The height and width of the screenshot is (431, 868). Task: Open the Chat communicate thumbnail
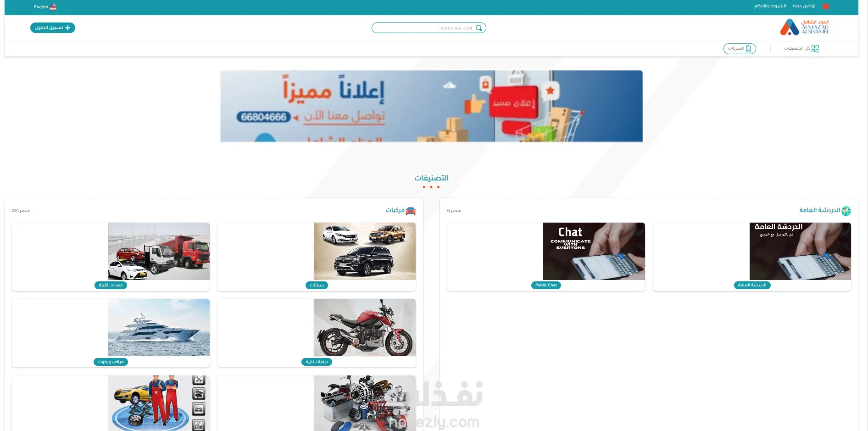pyautogui.click(x=594, y=251)
